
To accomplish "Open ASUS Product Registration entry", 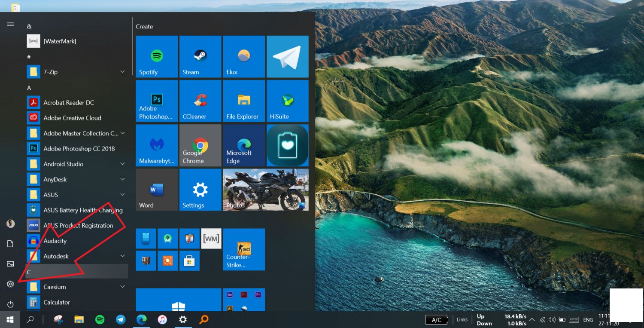I will click(77, 225).
